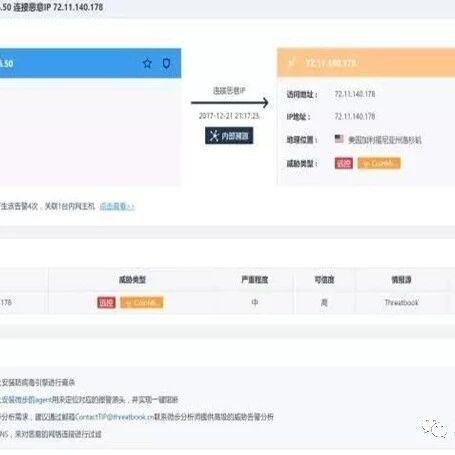This screenshot has width=455, height=455.
Task: Click the IP title in the orange card header
Action: click(331, 63)
